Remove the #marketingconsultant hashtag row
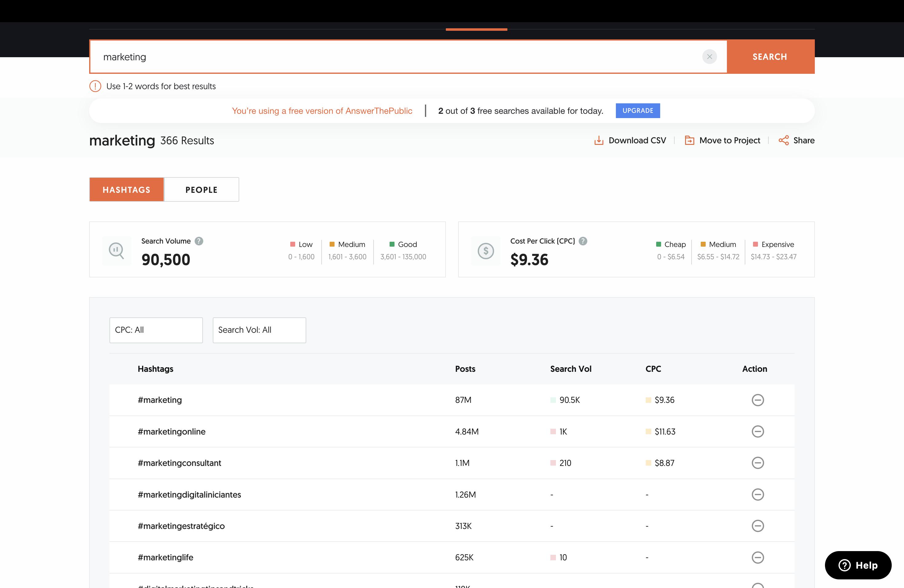This screenshot has height=588, width=904. click(757, 463)
